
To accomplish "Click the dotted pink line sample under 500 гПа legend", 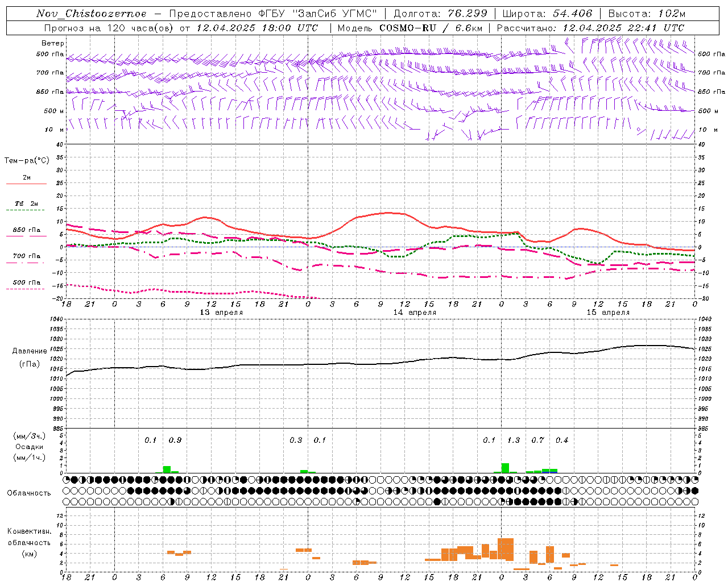I will click(x=25, y=289).
